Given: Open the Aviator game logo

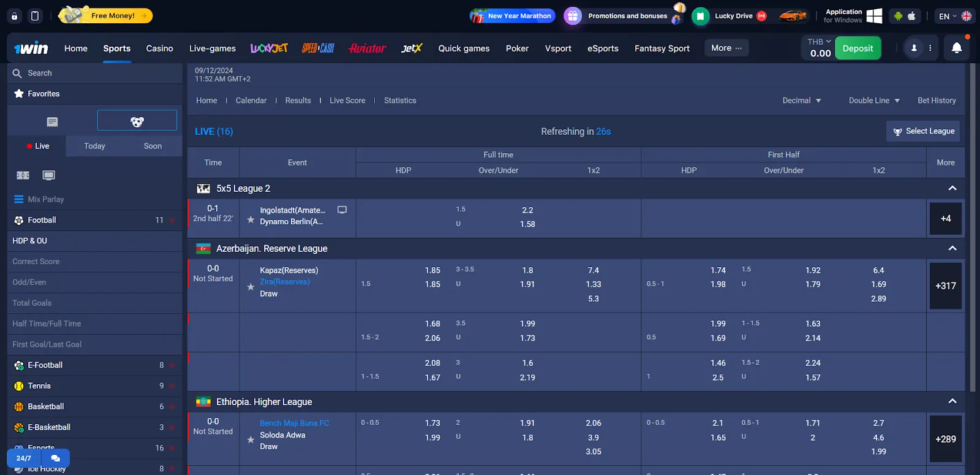Looking at the screenshot, I should pyautogui.click(x=367, y=48).
